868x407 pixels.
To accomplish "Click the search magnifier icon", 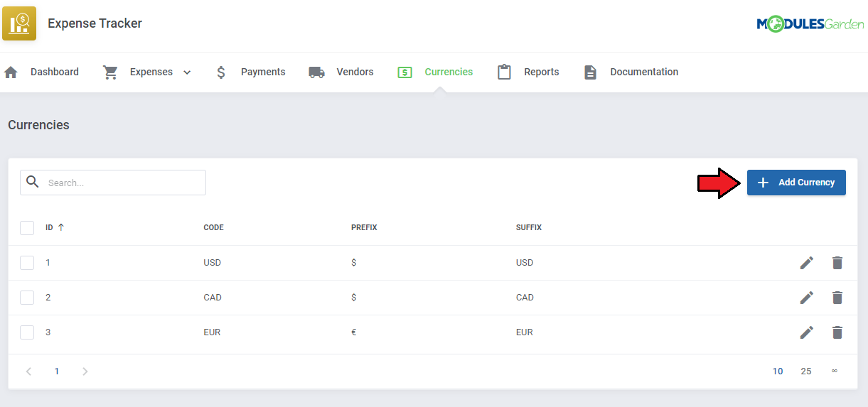I will (x=33, y=182).
